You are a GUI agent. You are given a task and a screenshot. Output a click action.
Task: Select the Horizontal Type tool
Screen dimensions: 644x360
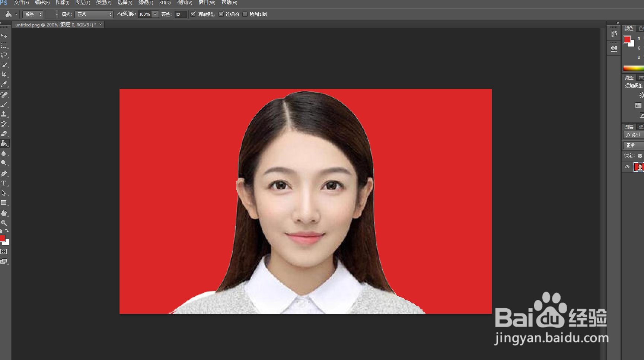click(4, 183)
